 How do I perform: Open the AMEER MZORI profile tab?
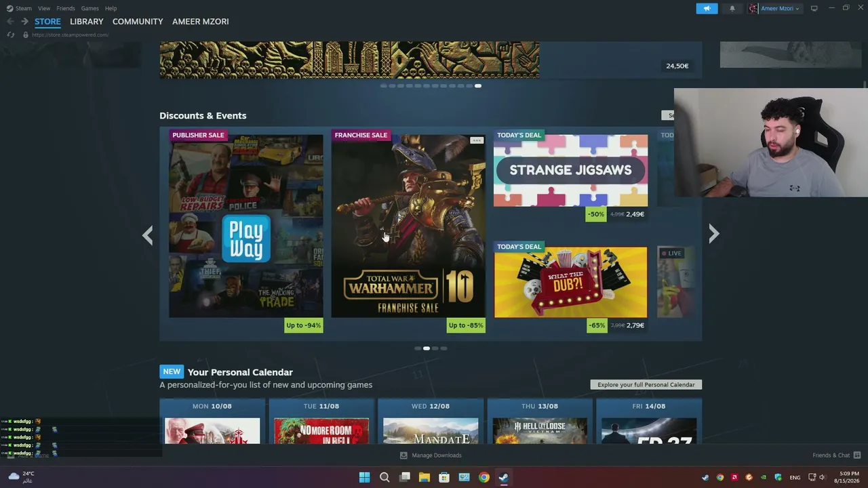coord(201,22)
